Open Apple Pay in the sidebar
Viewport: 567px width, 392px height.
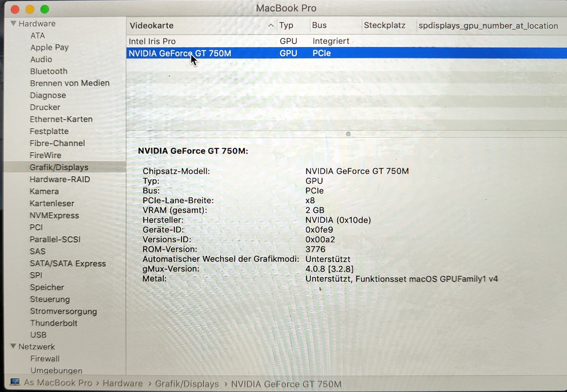50,47
